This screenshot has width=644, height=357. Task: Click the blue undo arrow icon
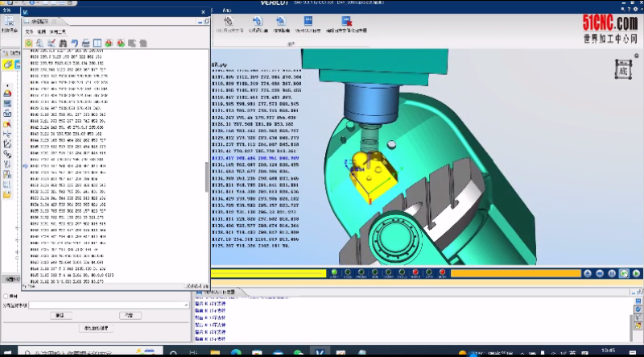(x=74, y=43)
